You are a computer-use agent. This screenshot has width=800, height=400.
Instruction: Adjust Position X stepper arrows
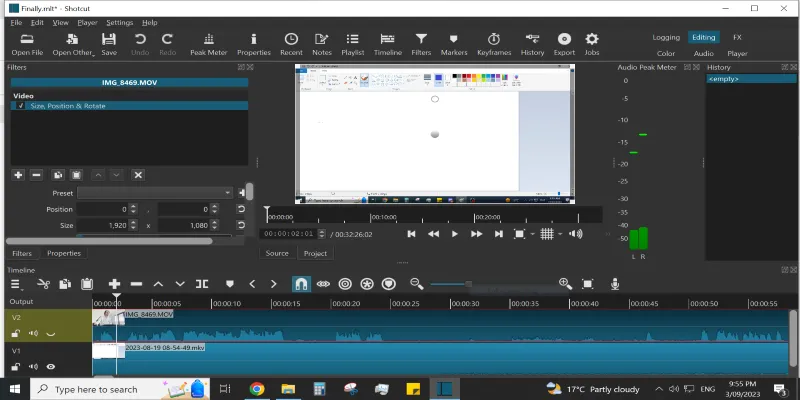click(x=133, y=209)
